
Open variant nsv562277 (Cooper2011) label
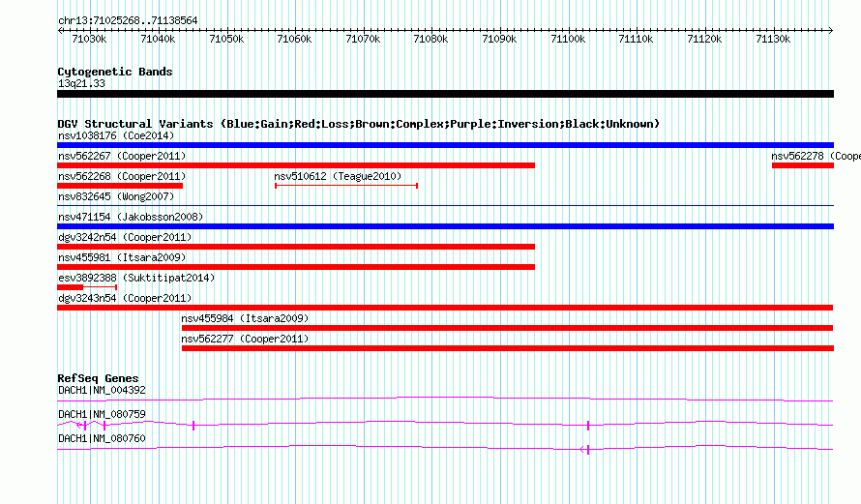coord(245,339)
